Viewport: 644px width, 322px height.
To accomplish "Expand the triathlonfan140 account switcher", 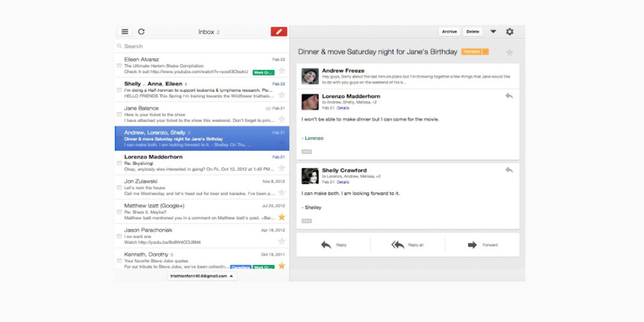I will tap(202, 276).
